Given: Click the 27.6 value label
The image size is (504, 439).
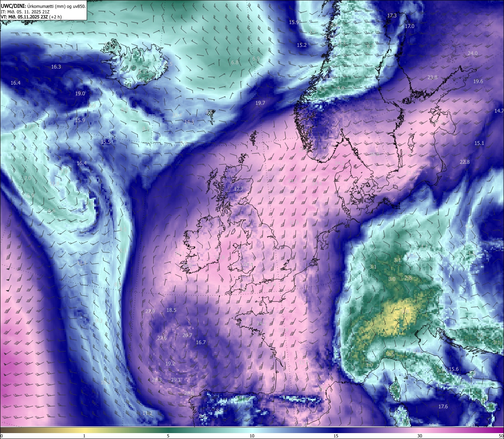Looking at the screenshot, I should tap(162, 338).
